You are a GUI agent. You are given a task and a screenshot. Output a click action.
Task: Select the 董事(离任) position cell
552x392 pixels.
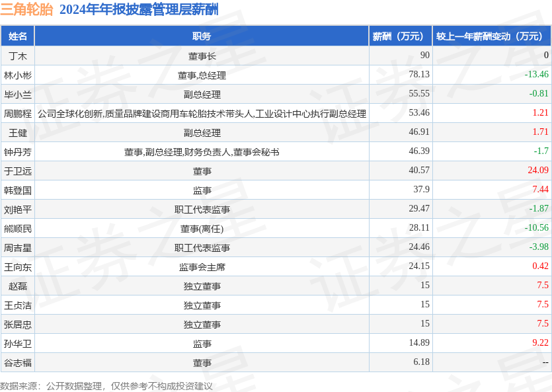202,229
